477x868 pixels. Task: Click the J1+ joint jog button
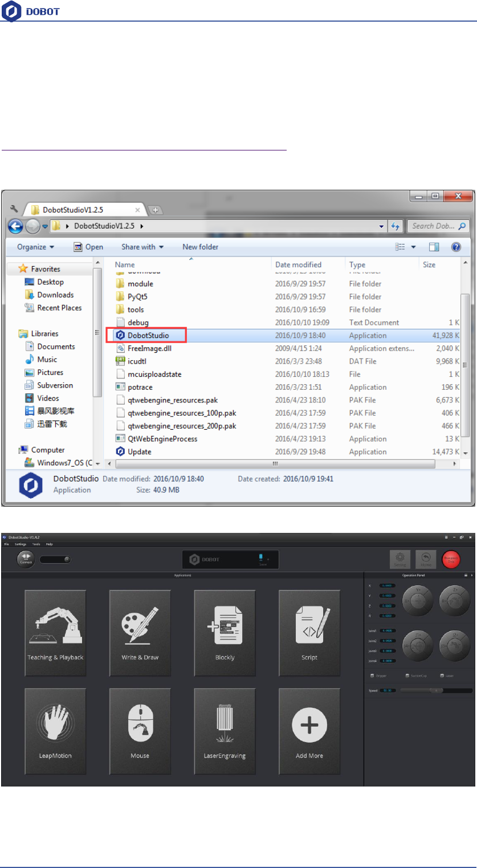(418, 634)
